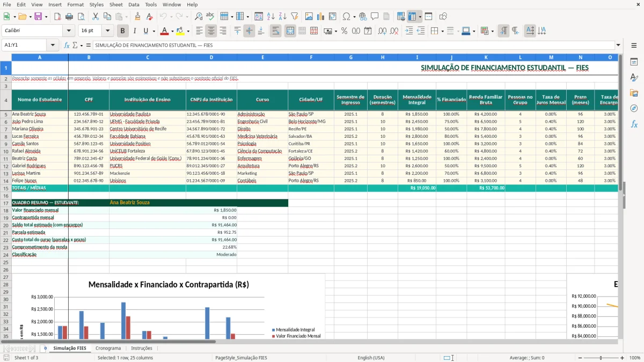Viewport: 644px width, 362px height.
Task: Open the Underline style dropdown arrow
Action: [153, 31]
